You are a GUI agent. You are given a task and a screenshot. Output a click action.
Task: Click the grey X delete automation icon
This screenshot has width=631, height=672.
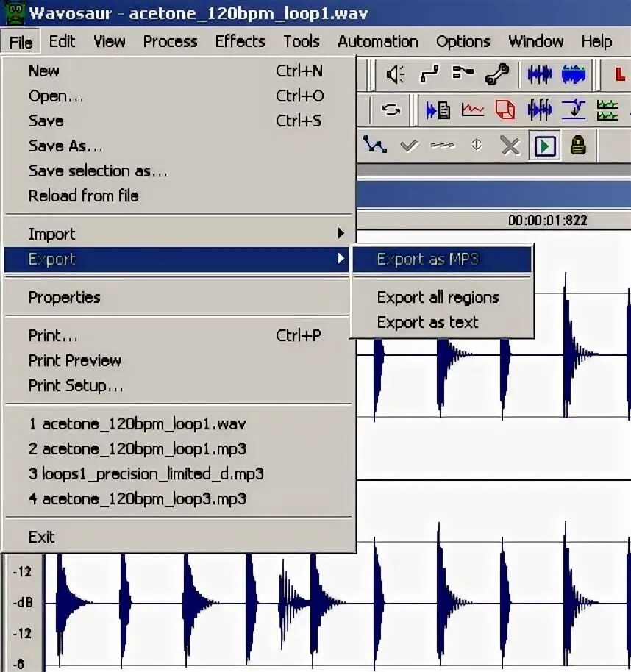[x=510, y=146]
